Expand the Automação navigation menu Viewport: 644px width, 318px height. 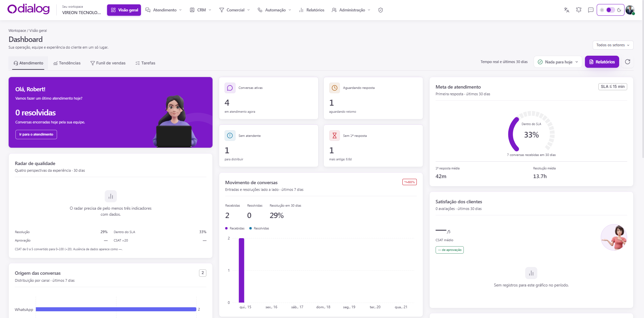point(275,10)
